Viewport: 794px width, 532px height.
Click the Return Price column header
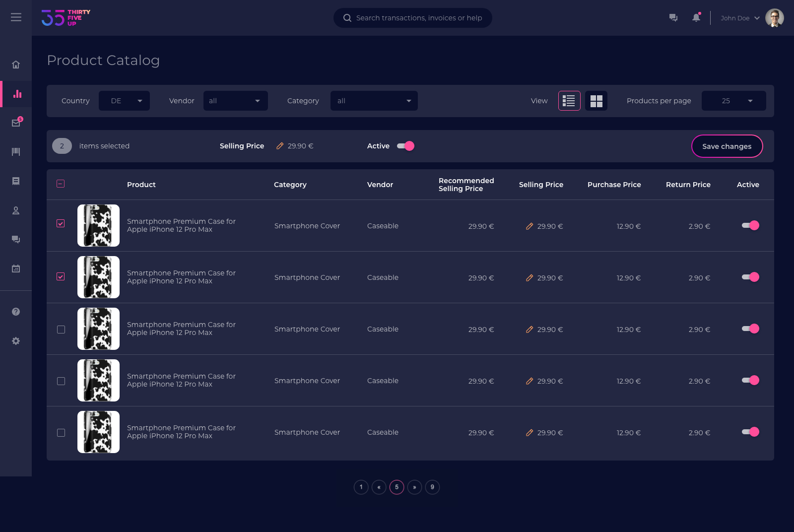point(688,185)
